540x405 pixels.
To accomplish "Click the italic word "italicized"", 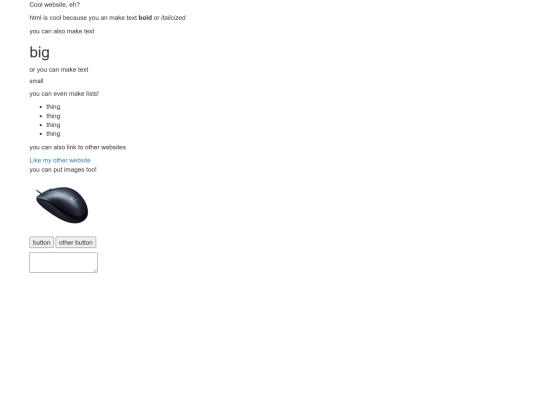I will point(173,18).
